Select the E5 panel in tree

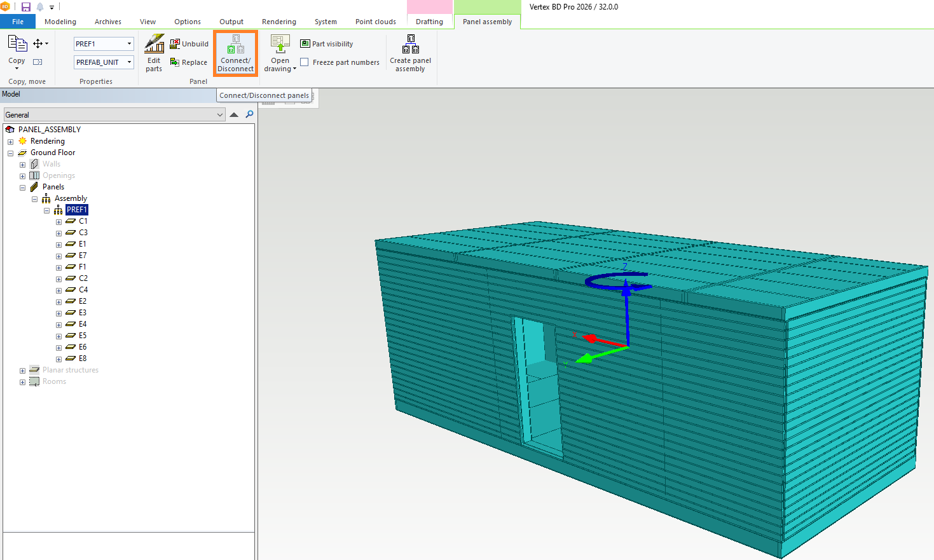82,336
